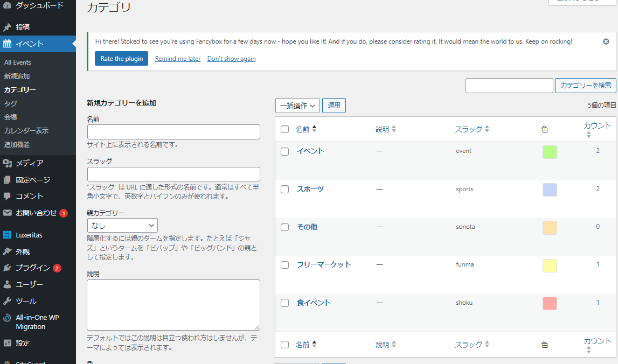The height and width of the screenshot is (364, 618).
Task: Click the green color swatch for イベント
Action: 550,152
